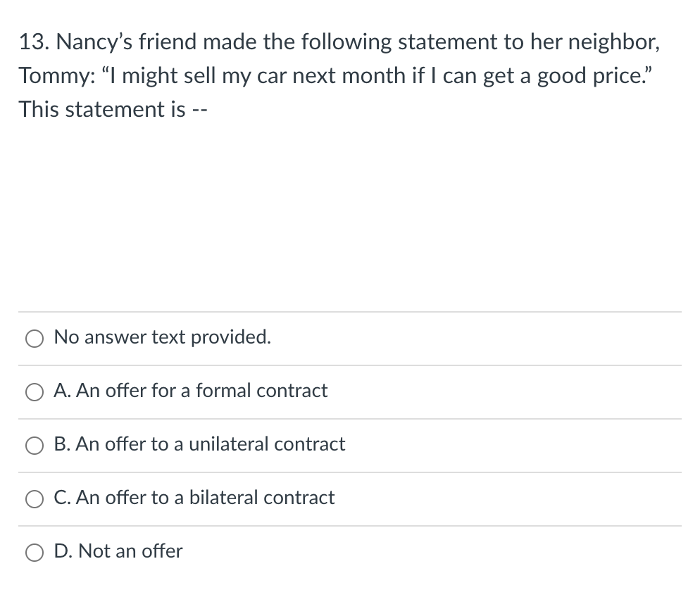Image resolution: width=700 pixels, height=597 pixels.
Task: Mark option B radio button
Action: 36,446
